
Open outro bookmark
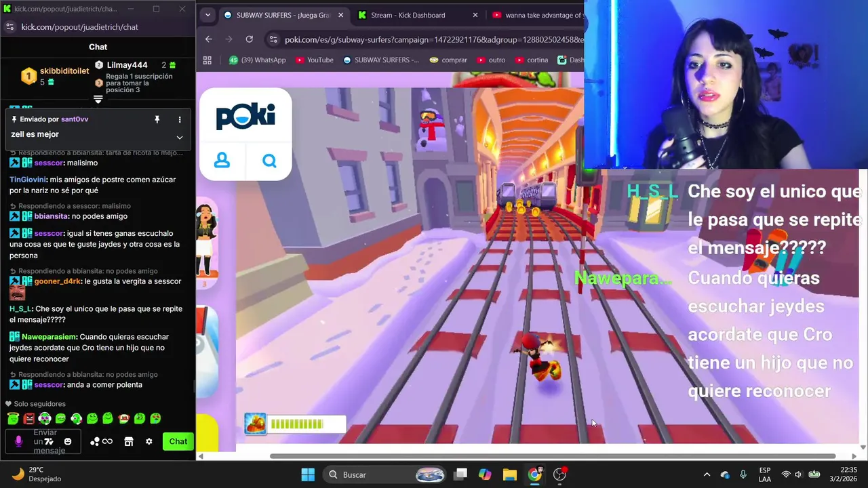click(491, 60)
